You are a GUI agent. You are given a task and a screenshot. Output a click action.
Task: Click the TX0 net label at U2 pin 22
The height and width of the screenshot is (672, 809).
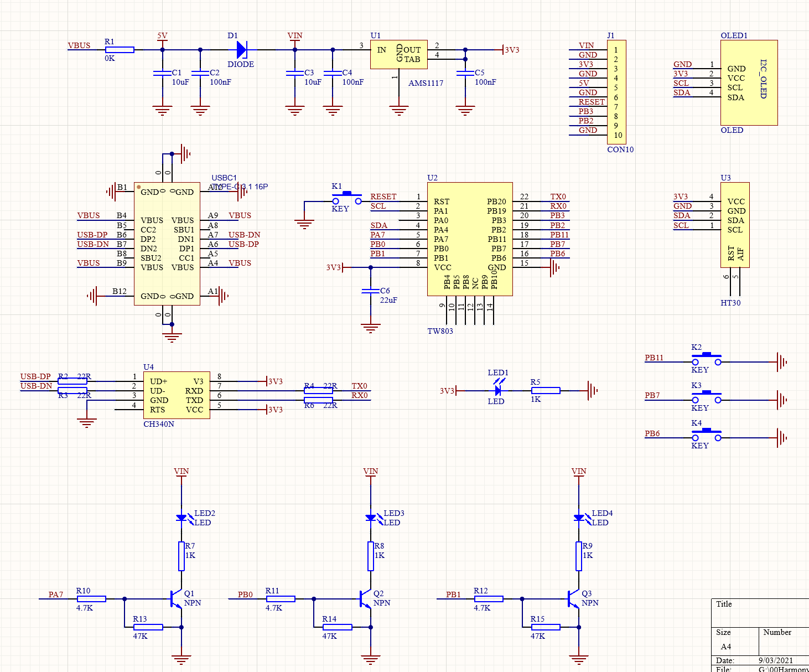pos(558,197)
